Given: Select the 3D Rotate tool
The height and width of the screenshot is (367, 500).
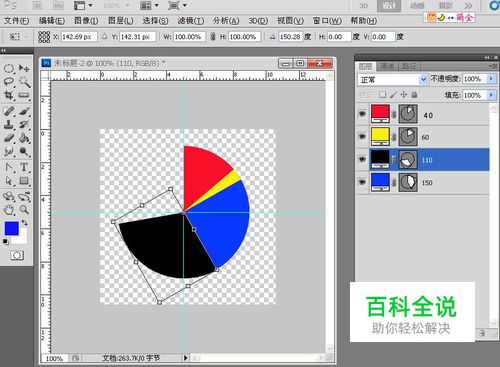Looking at the screenshot, I should [x=9, y=196].
